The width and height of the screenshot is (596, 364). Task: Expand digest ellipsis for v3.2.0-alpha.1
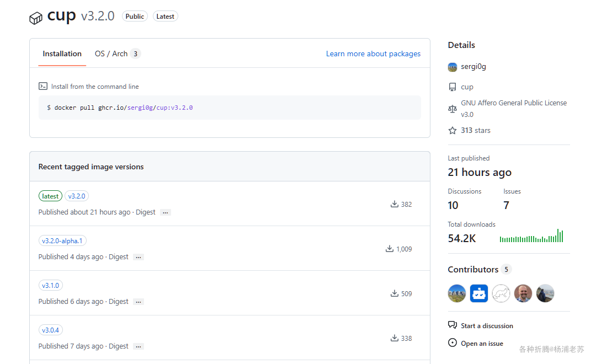tap(139, 257)
